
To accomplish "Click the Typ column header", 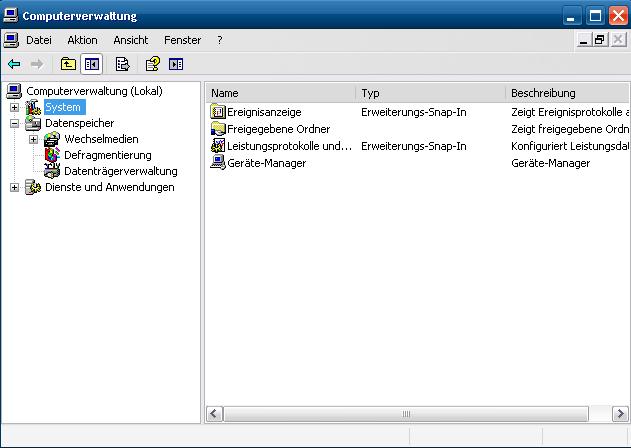I will tap(430, 93).
